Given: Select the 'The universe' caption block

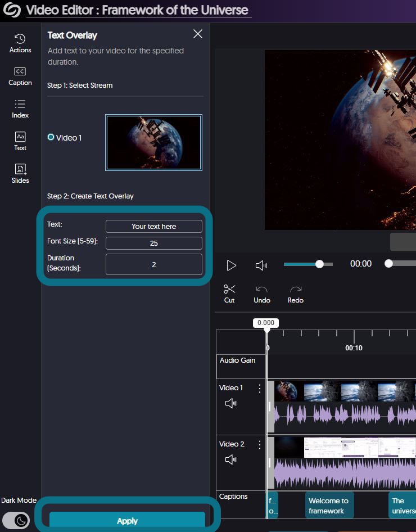Looking at the screenshot, I should pyautogui.click(x=402, y=506).
